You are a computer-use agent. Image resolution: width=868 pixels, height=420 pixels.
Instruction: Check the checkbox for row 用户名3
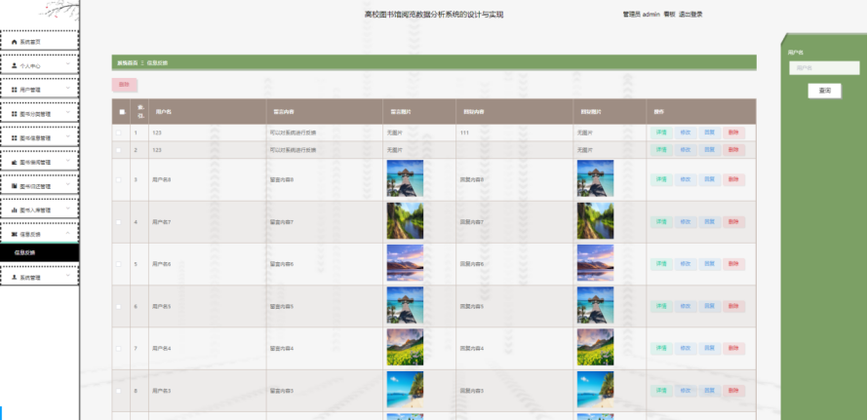pyautogui.click(x=118, y=391)
